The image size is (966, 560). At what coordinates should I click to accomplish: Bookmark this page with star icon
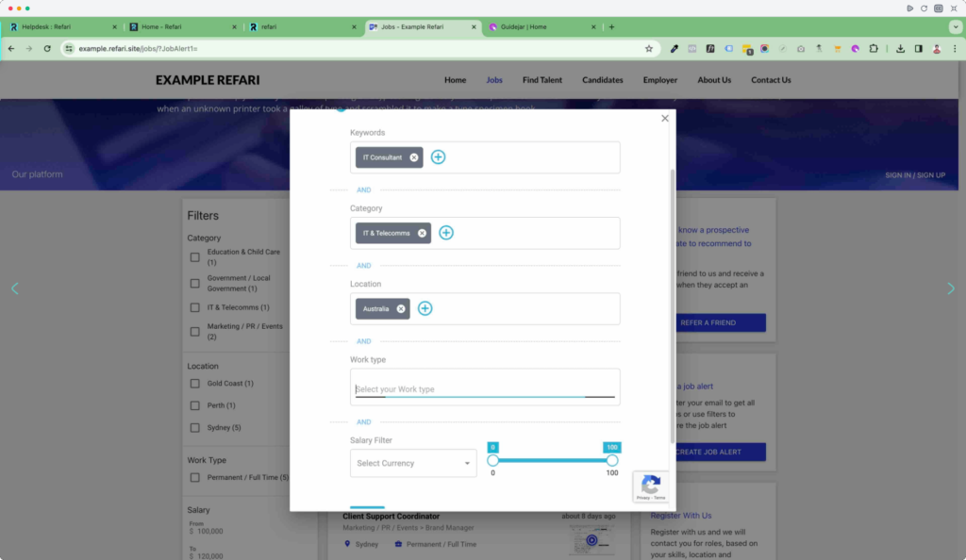click(649, 49)
